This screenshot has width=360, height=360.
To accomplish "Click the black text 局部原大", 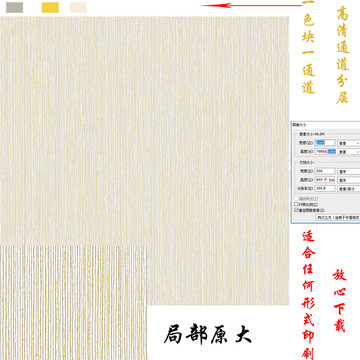I will click(x=207, y=334).
